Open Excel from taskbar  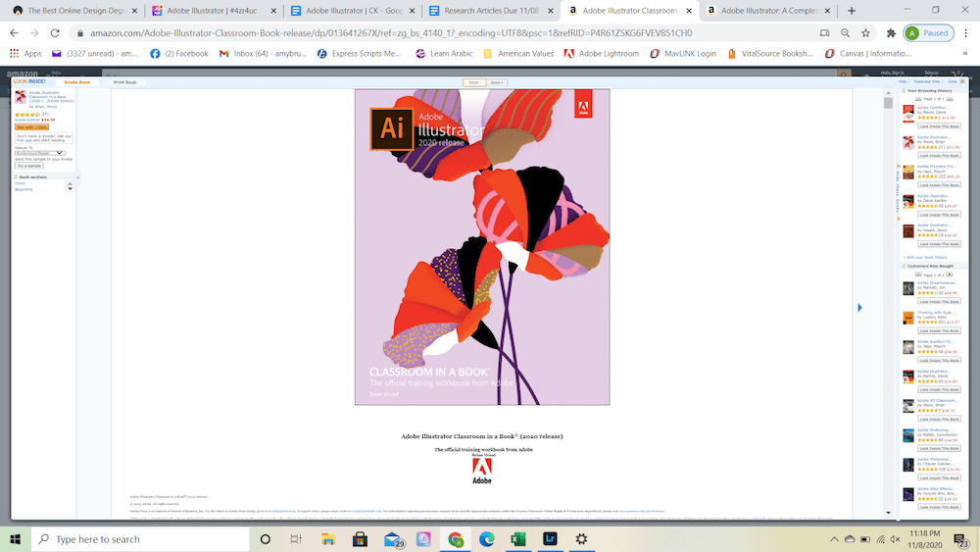coord(518,539)
